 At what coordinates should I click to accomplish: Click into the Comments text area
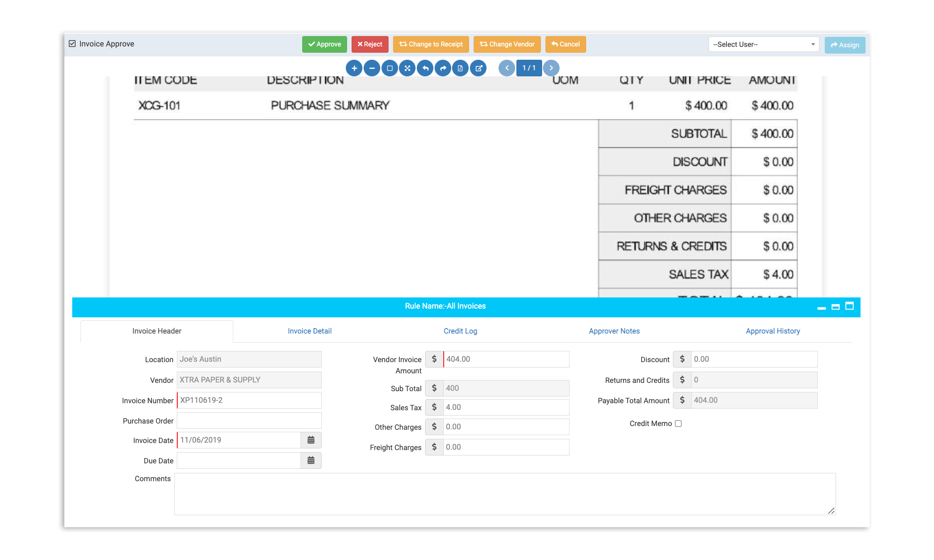pyautogui.click(x=504, y=494)
